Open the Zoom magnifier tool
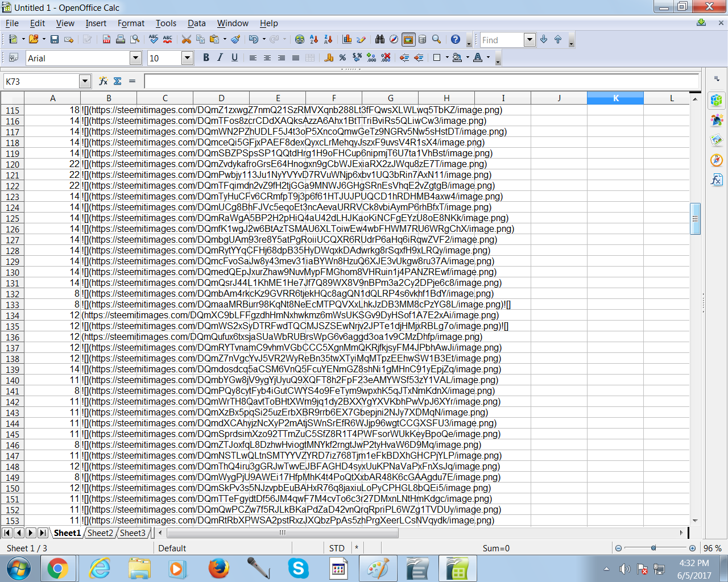 [437, 39]
